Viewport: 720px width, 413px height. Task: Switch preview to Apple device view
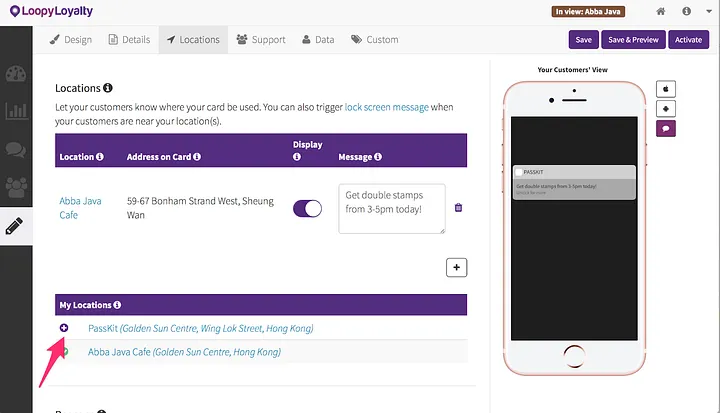coord(666,89)
